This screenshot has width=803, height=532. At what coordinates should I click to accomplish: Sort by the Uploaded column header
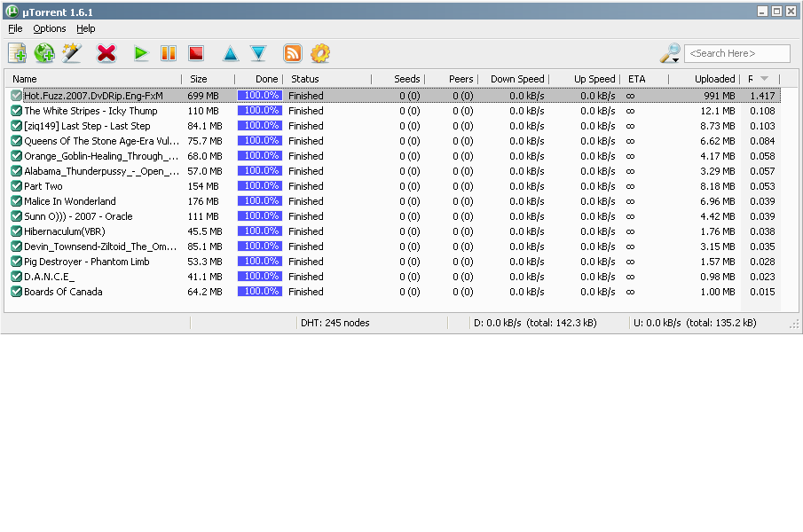705,79
